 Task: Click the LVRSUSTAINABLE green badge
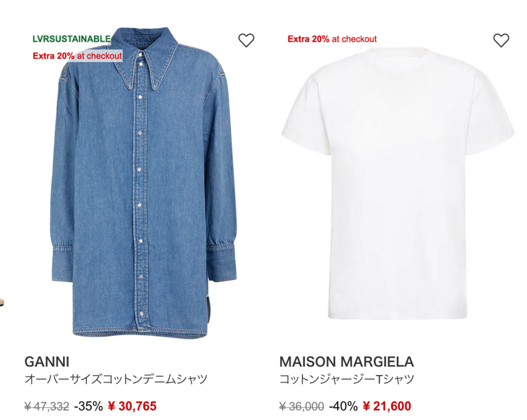click(x=71, y=39)
